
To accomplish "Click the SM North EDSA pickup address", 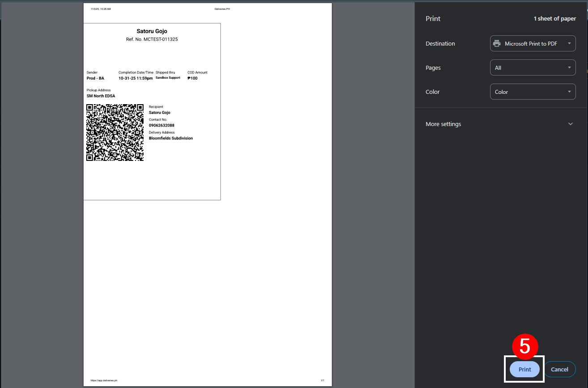I will [101, 96].
